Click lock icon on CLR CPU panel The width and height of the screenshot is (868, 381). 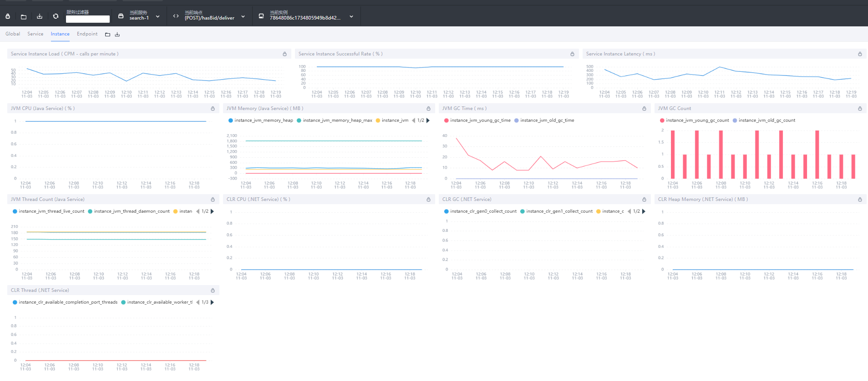pos(428,200)
